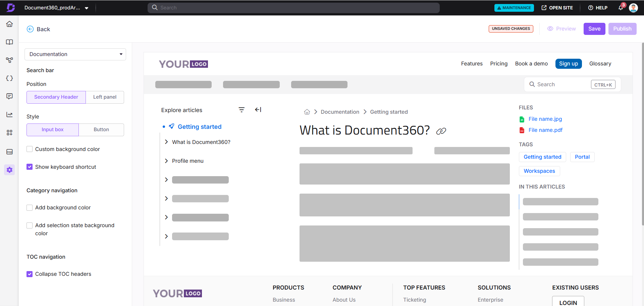
Task: Choose Input box style option
Action: 53,130
